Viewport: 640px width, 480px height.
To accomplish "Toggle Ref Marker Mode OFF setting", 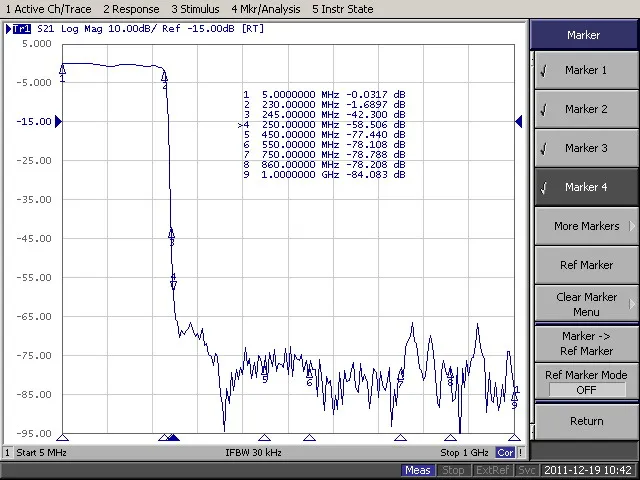I will click(x=586, y=382).
